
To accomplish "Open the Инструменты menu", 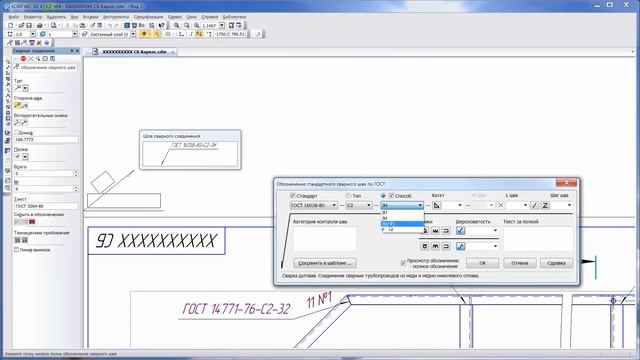I will [116, 17].
